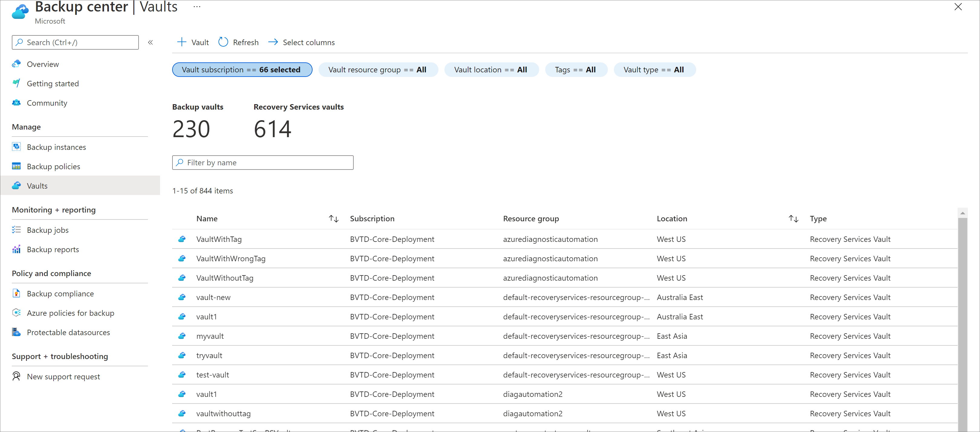Click the Backup Center overview icon

coord(17,63)
